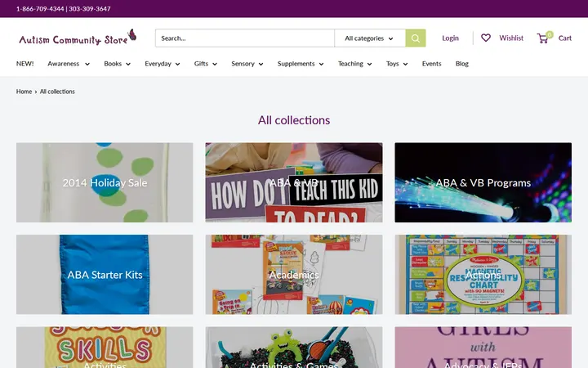Click the Login link

[x=450, y=38]
